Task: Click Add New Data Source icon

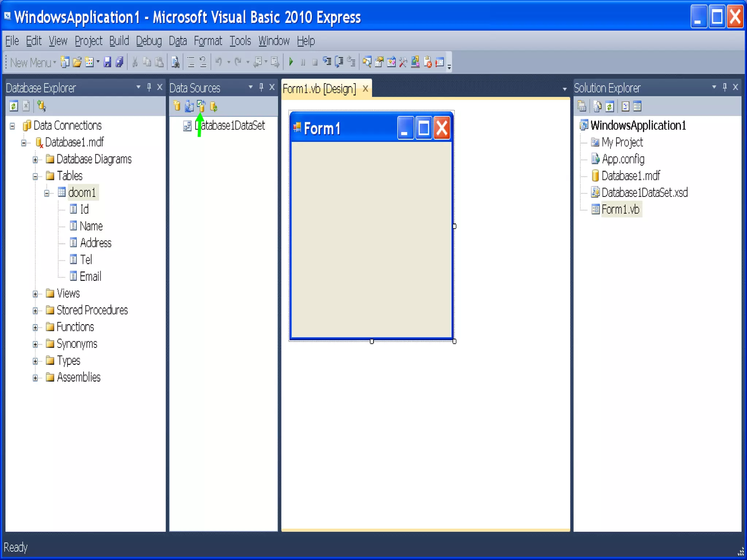Action: click(177, 106)
